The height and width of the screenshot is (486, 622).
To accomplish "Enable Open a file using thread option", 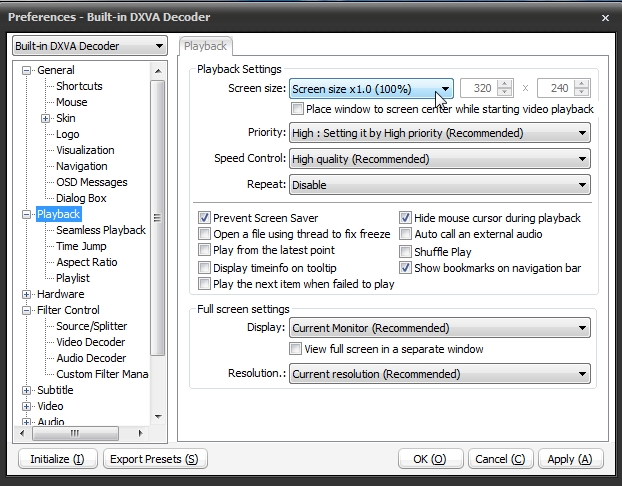I will (x=204, y=234).
